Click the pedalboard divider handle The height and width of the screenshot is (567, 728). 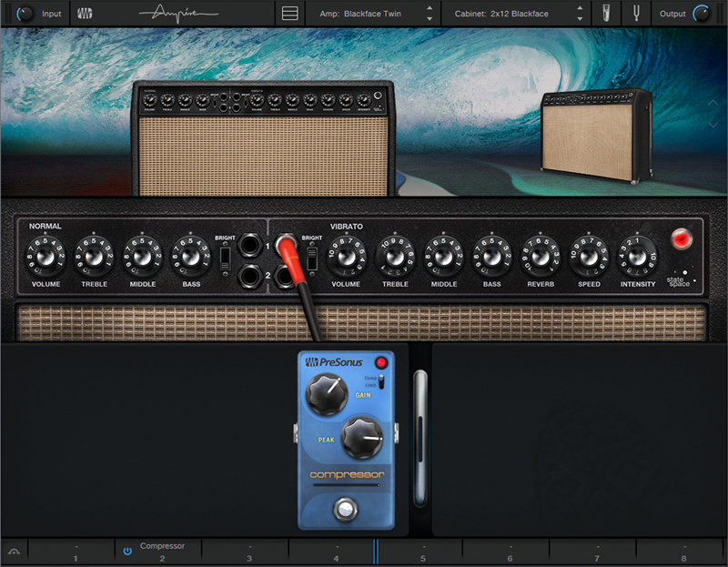click(420, 439)
